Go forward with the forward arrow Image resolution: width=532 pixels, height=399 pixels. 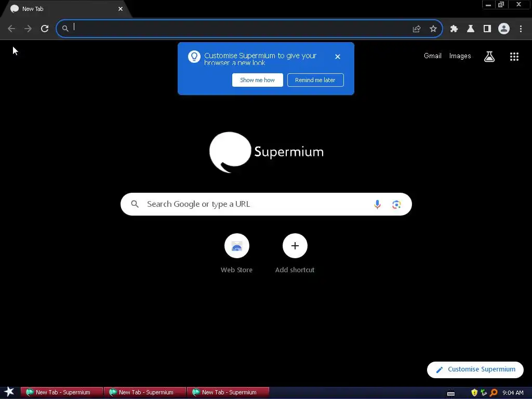pos(28,29)
